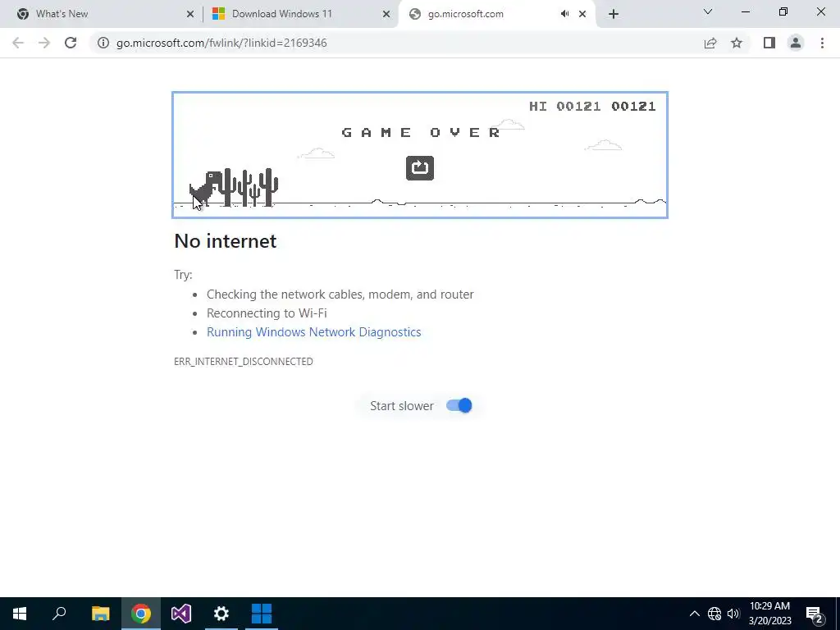Restore down the Chrome window

click(783, 11)
